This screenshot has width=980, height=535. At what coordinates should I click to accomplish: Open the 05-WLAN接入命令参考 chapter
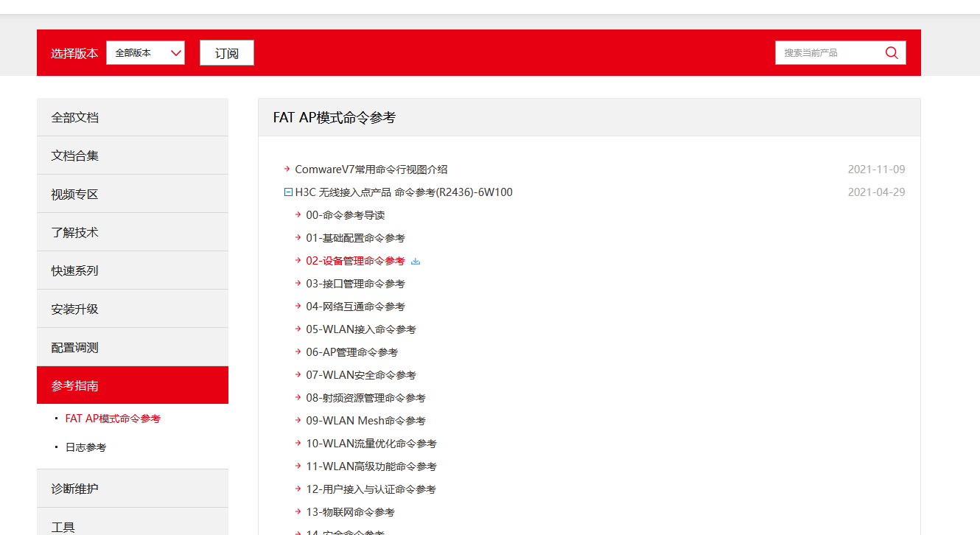pos(361,329)
